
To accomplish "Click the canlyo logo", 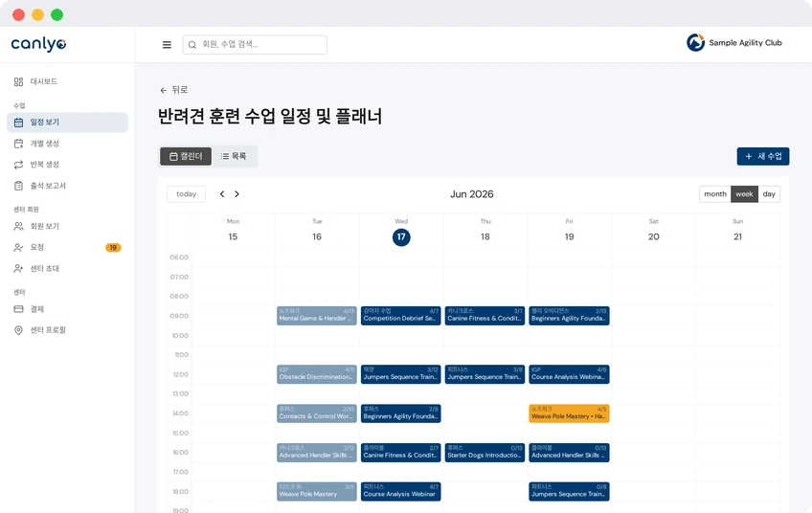I will pyautogui.click(x=39, y=44).
